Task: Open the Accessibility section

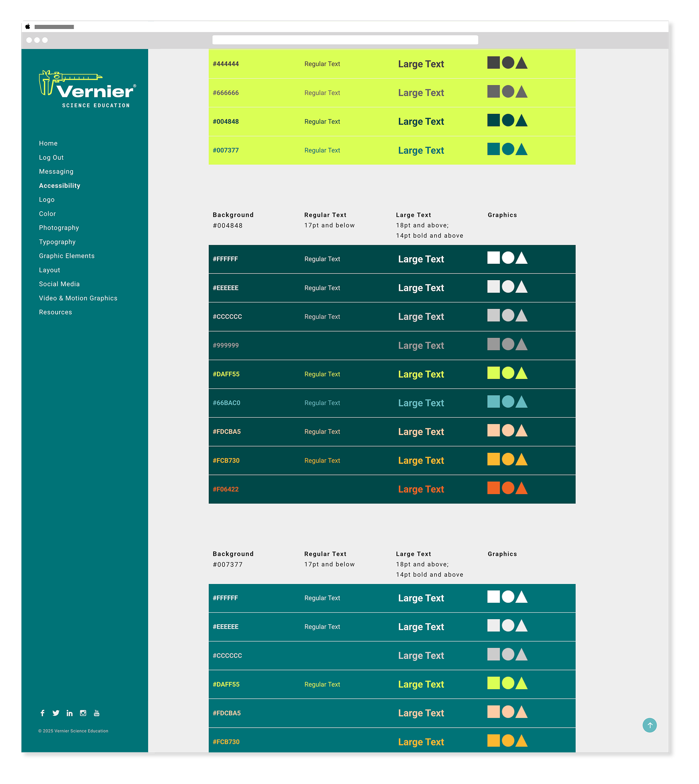Action: coord(59,186)
